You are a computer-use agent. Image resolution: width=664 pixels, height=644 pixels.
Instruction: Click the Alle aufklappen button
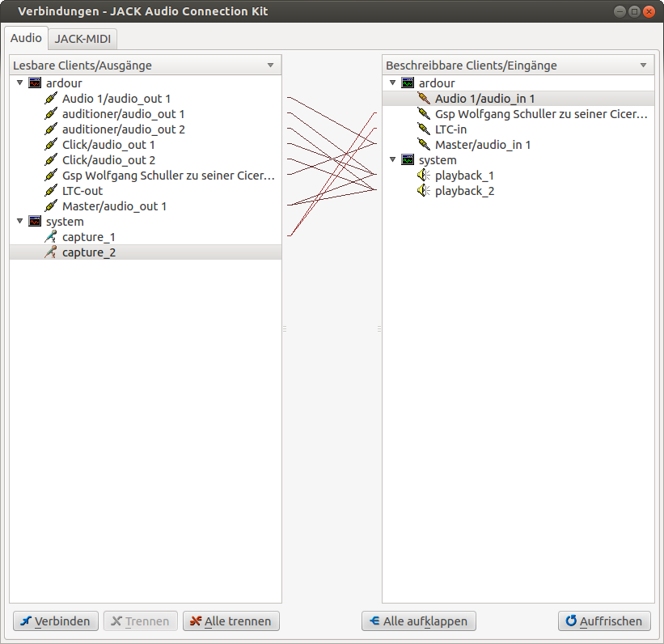(419, 621)
